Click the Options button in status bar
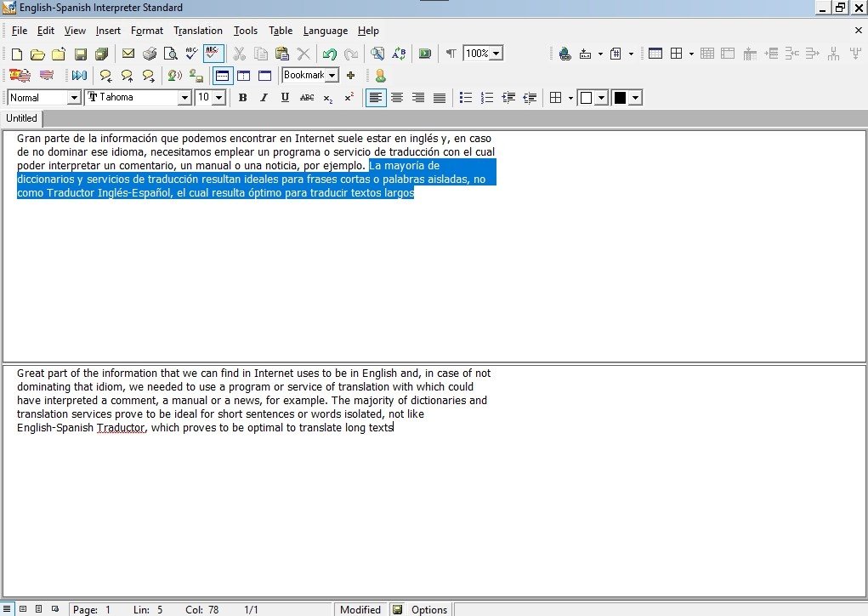868x616 pixels. 429,609
